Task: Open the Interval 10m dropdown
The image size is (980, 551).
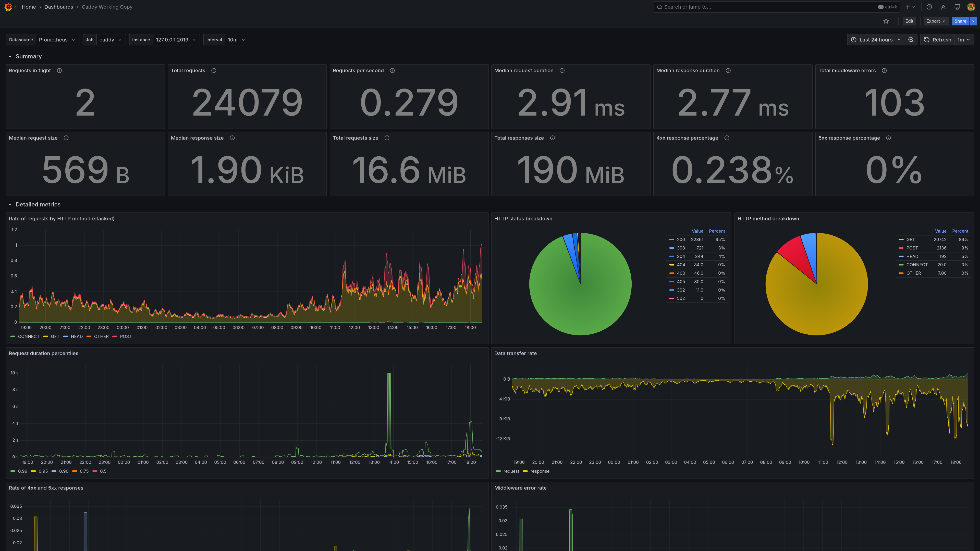Action: [236, 40]
